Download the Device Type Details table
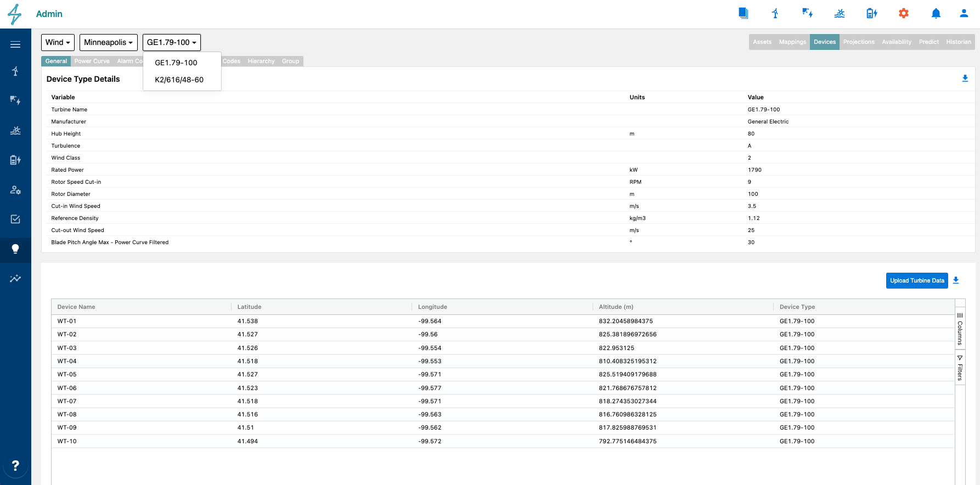This screenshot has height=485, width=980. 965,78
